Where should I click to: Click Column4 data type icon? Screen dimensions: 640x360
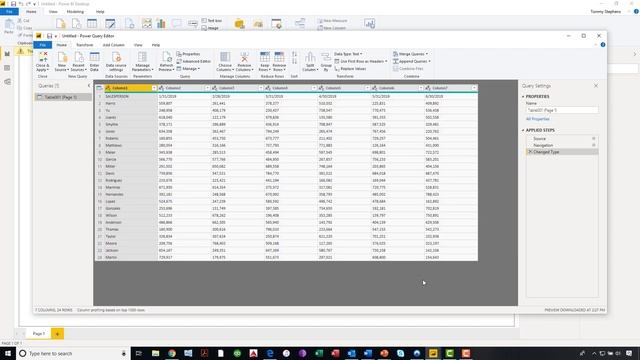point(268,88)
